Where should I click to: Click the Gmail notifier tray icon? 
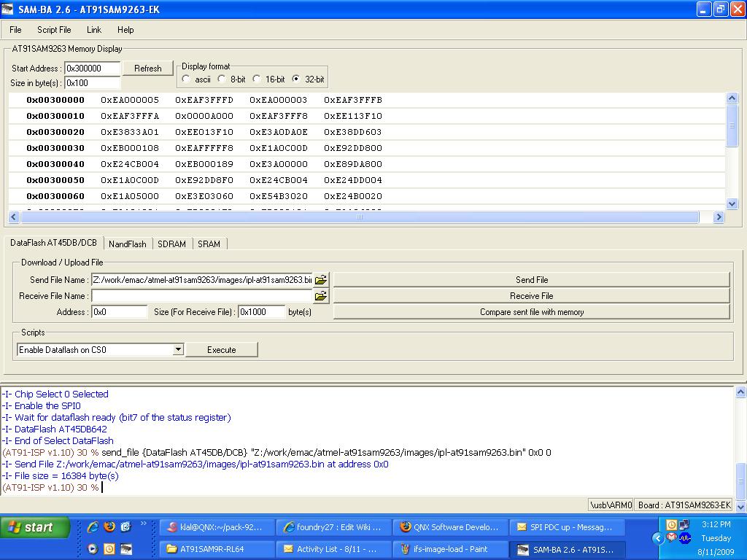[x=671, y=538]
